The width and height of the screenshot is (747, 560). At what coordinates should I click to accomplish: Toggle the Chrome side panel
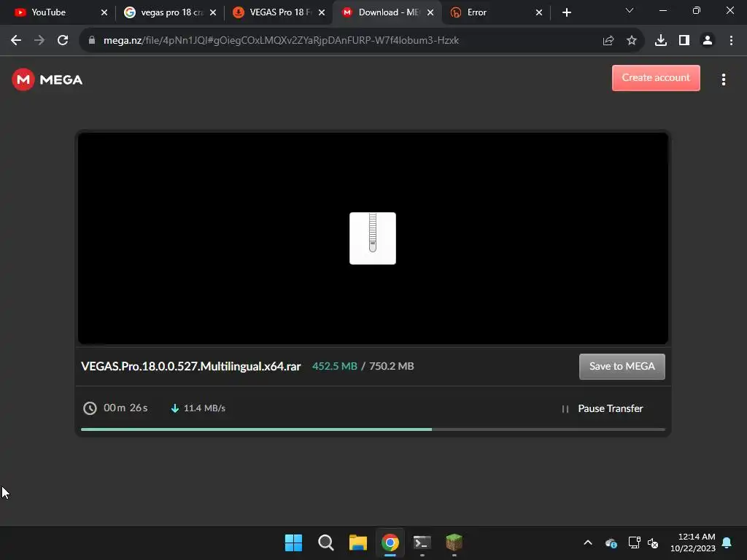pyautogui.click(x=684, y=41)
